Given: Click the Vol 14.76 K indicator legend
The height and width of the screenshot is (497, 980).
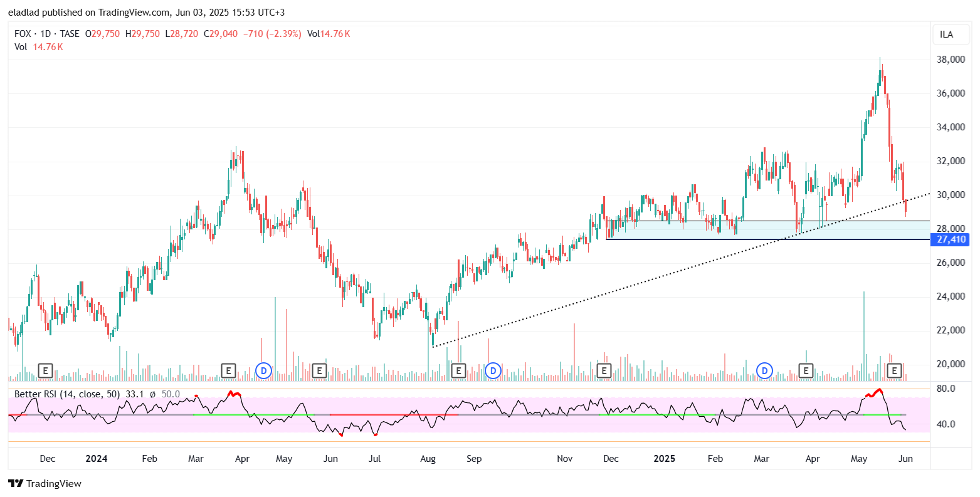Looking at the screenshot, I should [39, 46].
